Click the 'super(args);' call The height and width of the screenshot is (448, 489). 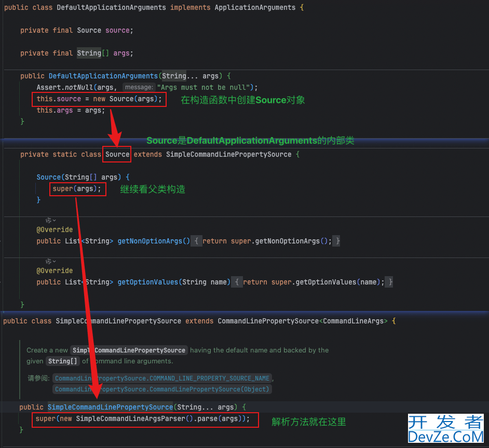pos(77,188)
